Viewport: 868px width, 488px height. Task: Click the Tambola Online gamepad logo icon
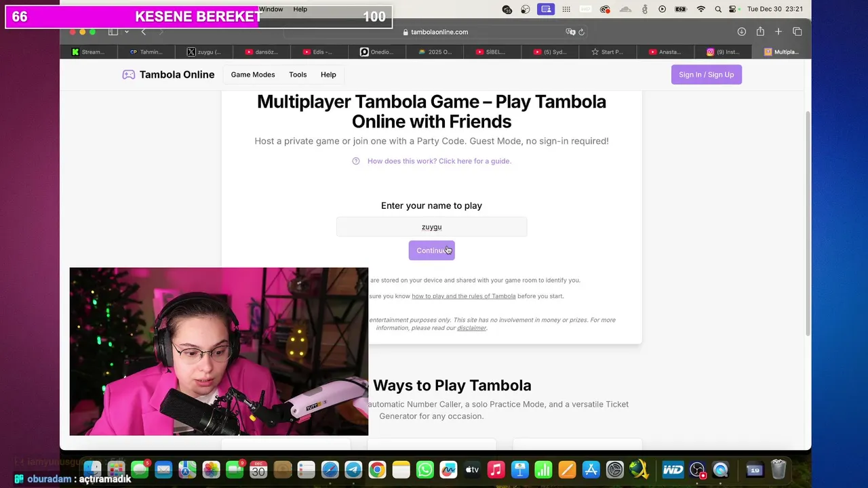[128, 75]
